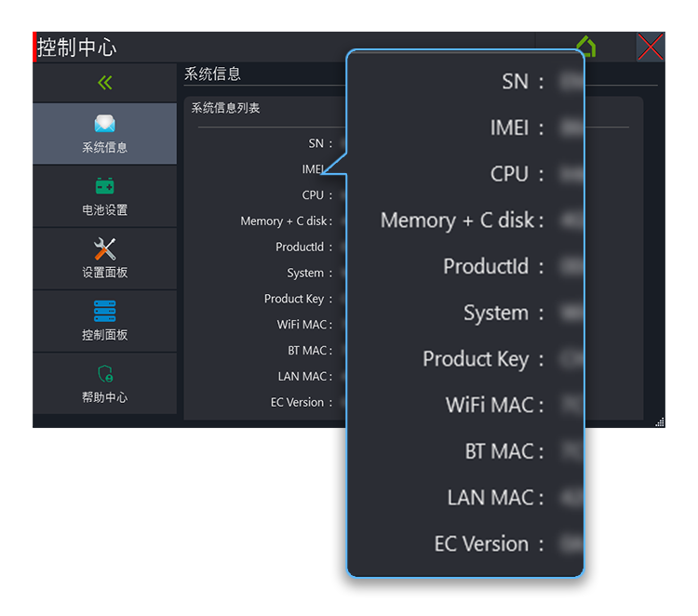Select the 帮助中心 sidebar label

104,397
